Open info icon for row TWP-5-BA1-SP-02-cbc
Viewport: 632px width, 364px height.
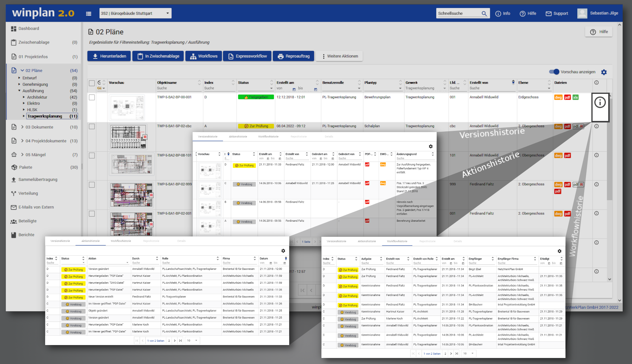click(596, 126)
